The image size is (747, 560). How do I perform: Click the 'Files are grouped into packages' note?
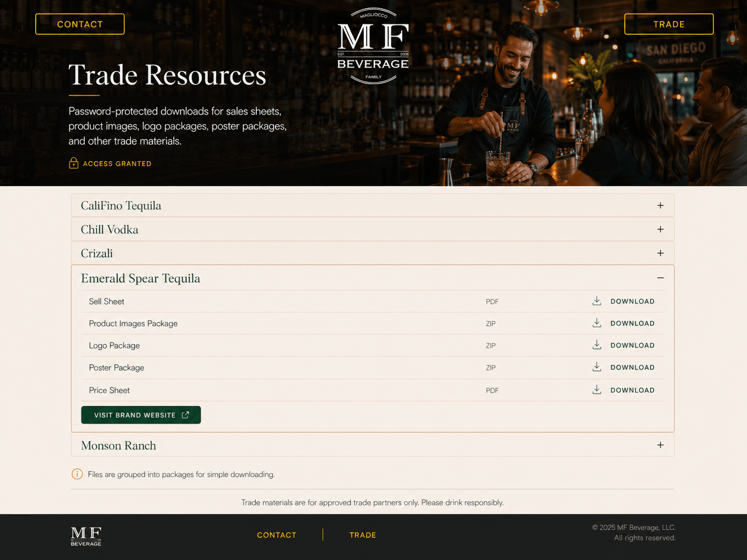181,474
